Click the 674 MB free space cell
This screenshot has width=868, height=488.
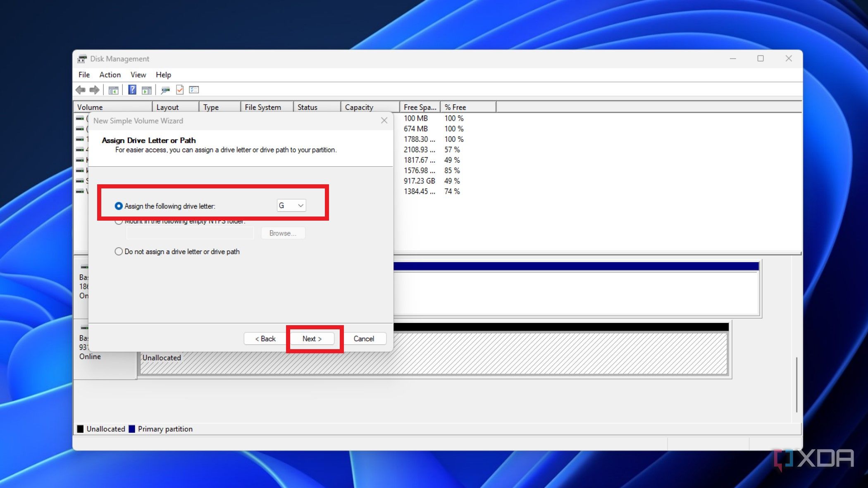(415, 129)
